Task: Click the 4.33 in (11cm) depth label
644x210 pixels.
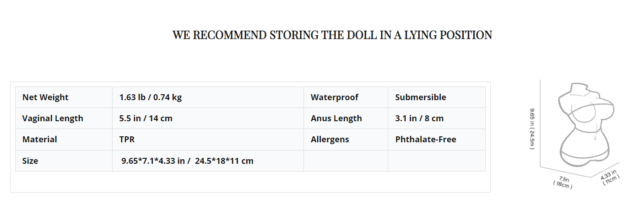Action: pos(610,177)
